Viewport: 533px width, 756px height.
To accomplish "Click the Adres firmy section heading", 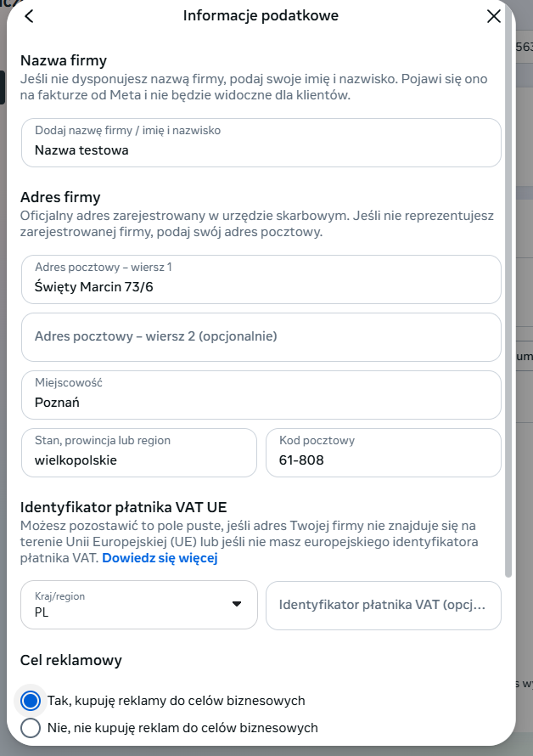I will point(61,197).
